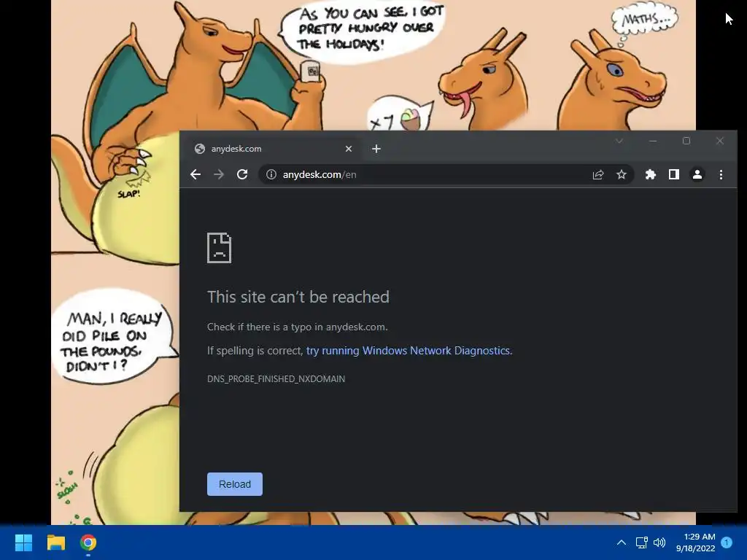Open the Extensions puzzle icon
This screenshot has width=747, height=560.
tap(650, 174)
